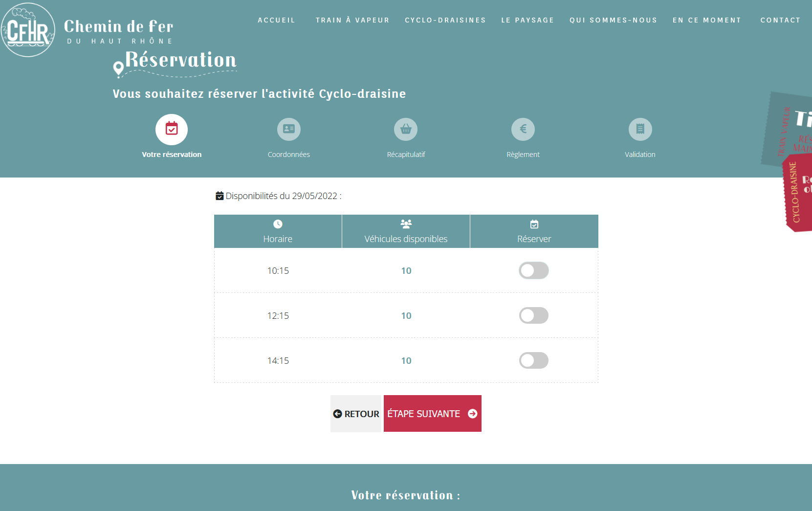This screenshot has width=812, height=511.
Task: Click the Règlement euro step icon
Action: [x=523, y=129]
